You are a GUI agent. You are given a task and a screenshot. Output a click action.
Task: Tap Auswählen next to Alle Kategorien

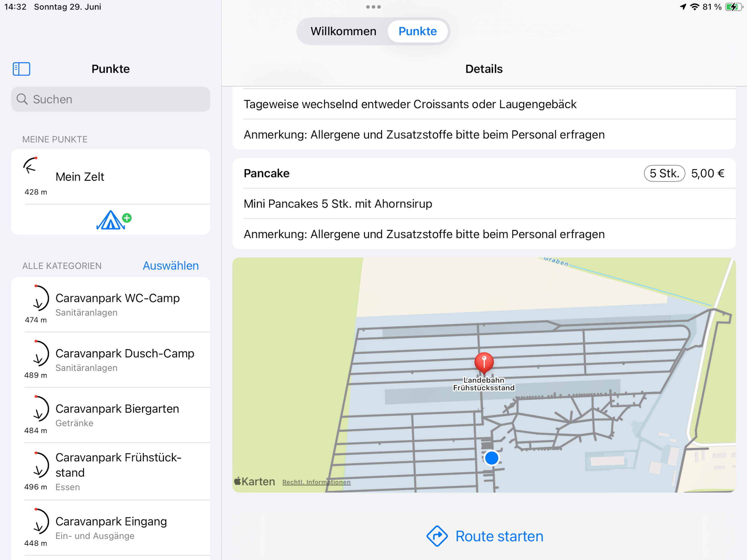171,266
